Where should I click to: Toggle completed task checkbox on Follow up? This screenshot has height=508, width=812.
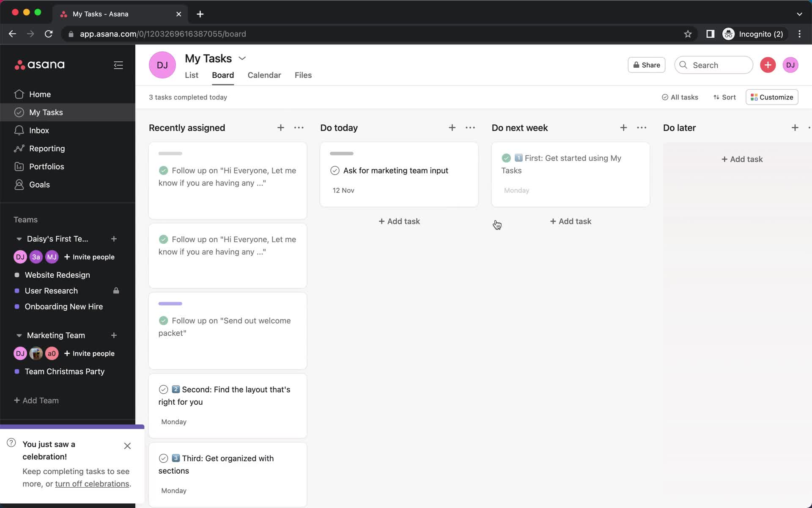tap(164, 170)
